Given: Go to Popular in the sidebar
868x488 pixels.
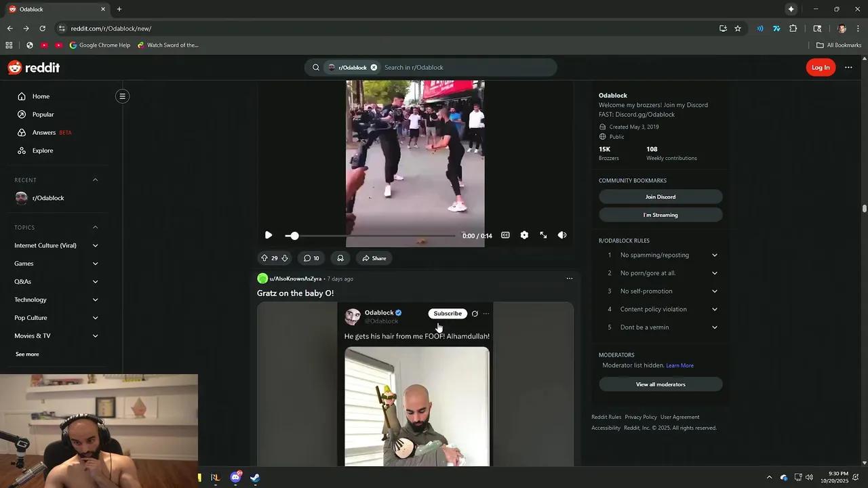Looking at the screenshot, I should (43, 115).
